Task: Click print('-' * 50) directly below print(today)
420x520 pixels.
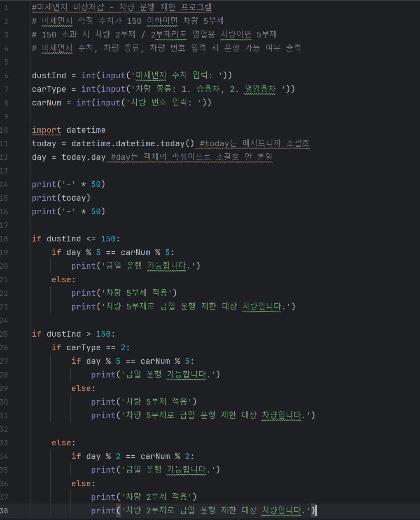Action: tap(68, 211)
